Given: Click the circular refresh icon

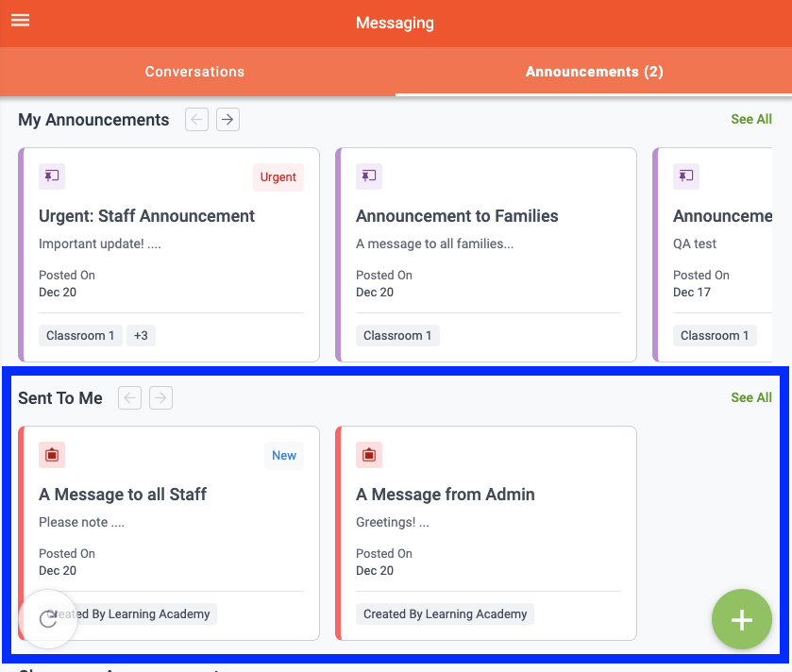Looking at the screenshot, I should 48,619.
